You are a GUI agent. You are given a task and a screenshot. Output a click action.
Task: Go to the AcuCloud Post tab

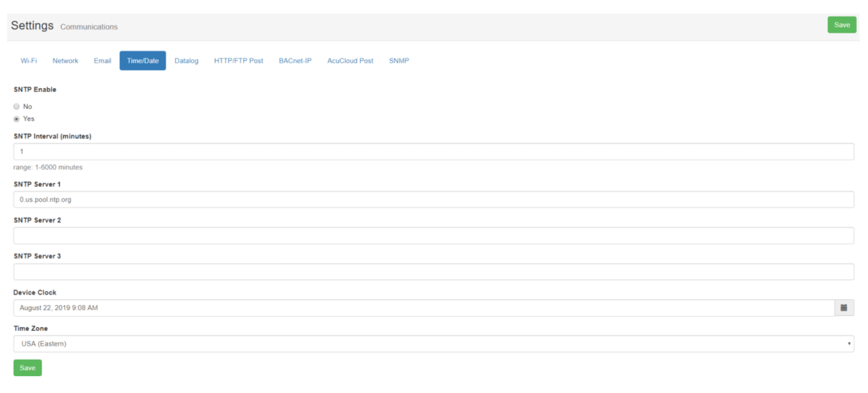click(x=350, y=61)
